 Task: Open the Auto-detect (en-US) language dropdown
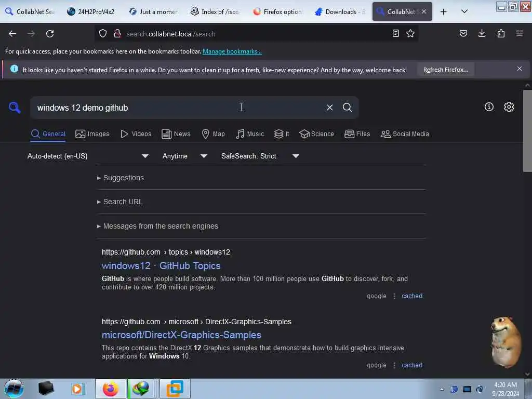[88, 156]
